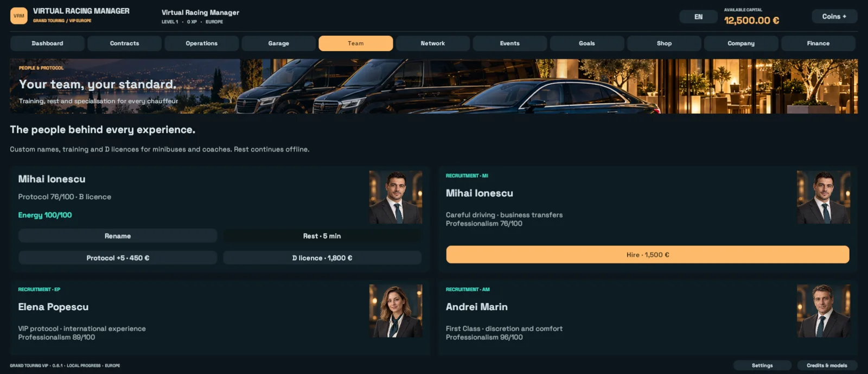Click the 12,500.00 € available capital
868x374 pixels.
point(751,21)
